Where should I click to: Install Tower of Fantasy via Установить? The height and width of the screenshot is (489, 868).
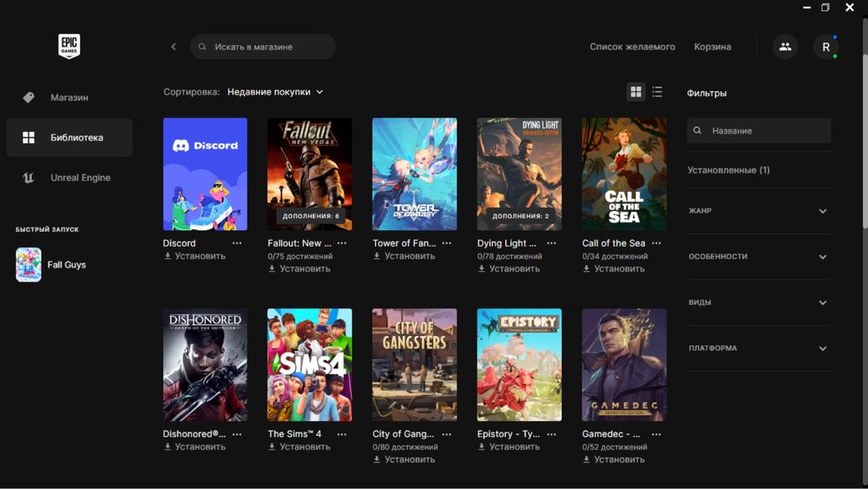click(x=404, y=256)
